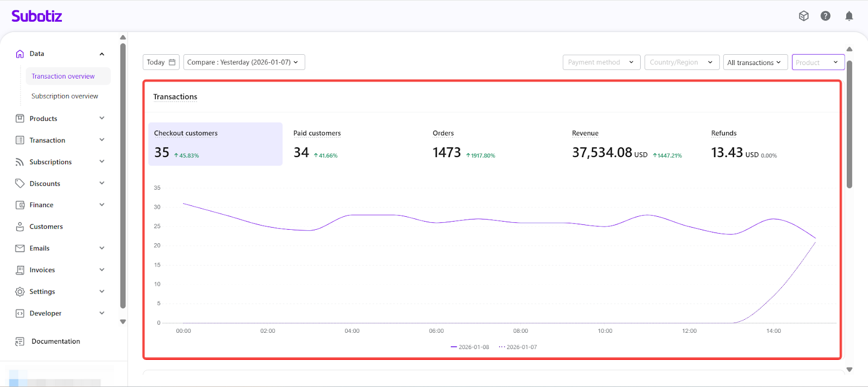Toggle the 2026-01-08 legend series
This screenshot has height=387, width=868.
(470, 347)
